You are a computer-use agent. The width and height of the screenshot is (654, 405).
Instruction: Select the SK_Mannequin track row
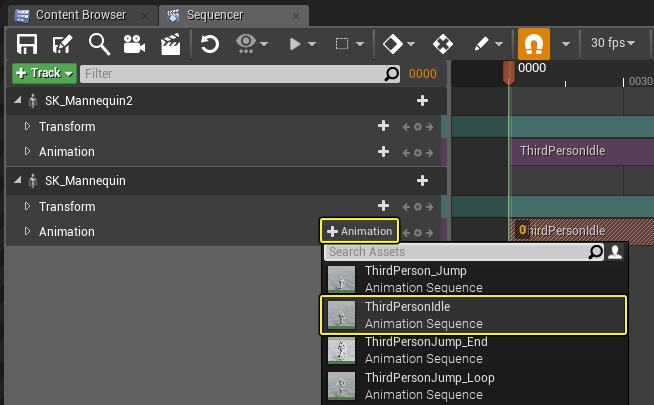click(226, 181)
